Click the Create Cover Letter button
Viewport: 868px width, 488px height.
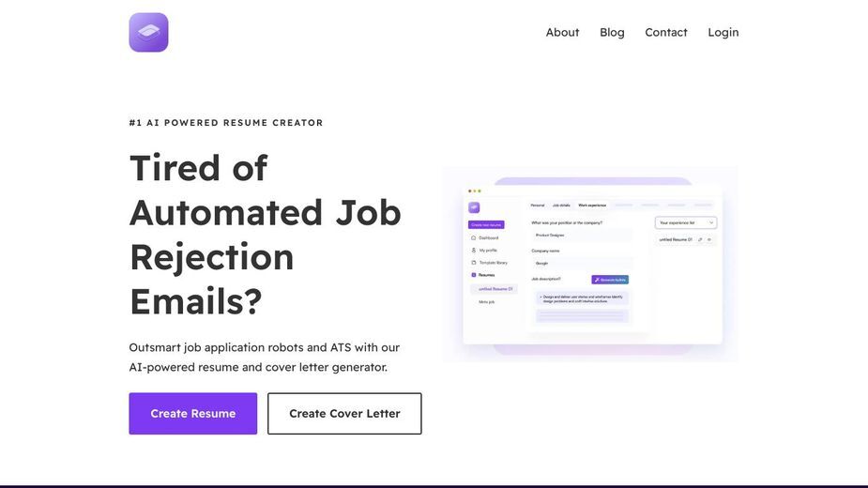click(x=344, y=414)
